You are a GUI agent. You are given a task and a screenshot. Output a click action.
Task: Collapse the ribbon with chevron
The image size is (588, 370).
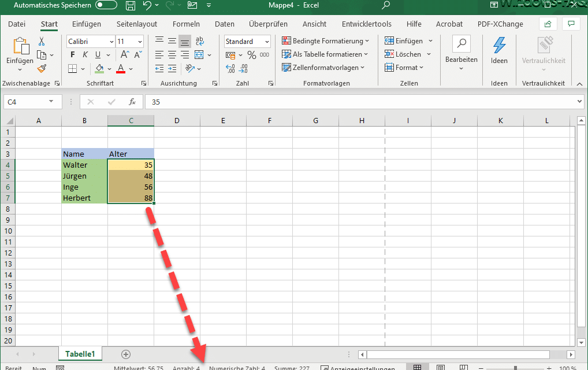pyautogui.click(x=579, y=84)
